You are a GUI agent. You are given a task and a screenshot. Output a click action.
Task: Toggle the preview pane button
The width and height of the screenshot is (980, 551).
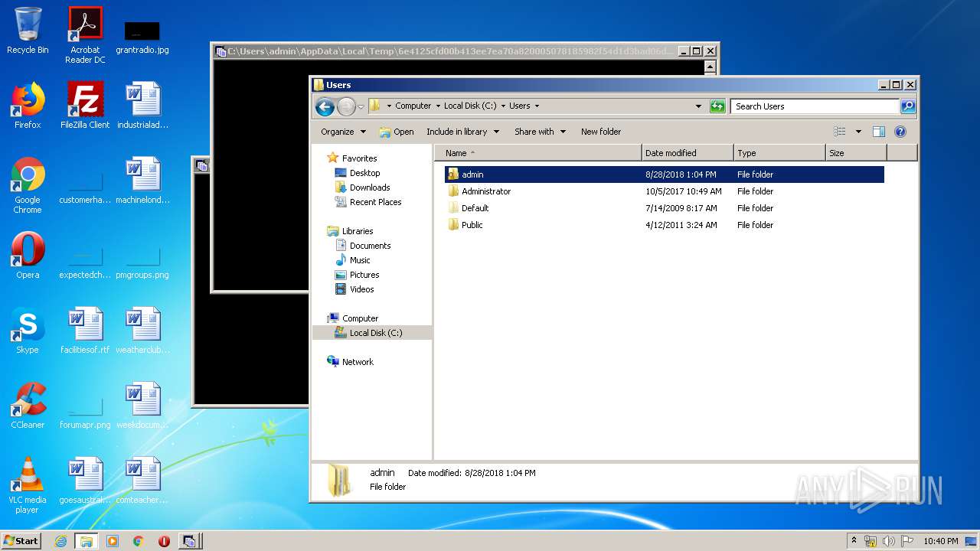879,132
